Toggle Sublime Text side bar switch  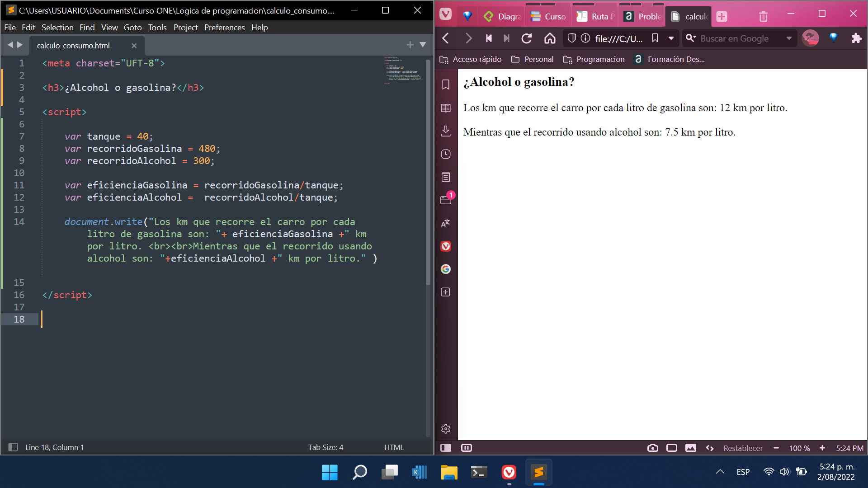coord(13,447)
